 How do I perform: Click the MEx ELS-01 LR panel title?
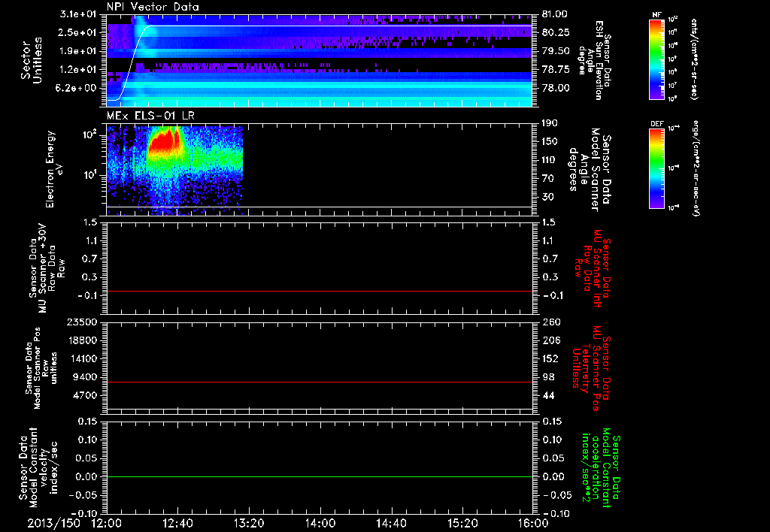[x=151, y=116]
